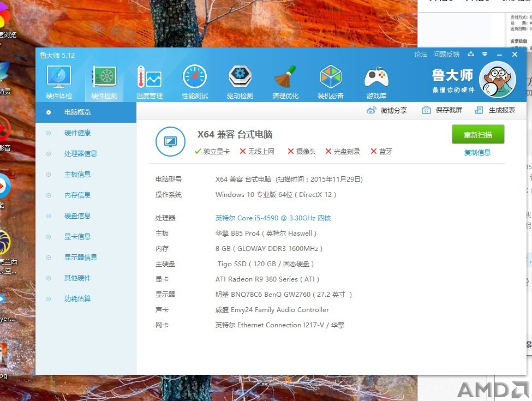This screenshot has width=532, height=401.
Task: Click the 光盘刻录 status indicator
Action: tap(343, 151)
